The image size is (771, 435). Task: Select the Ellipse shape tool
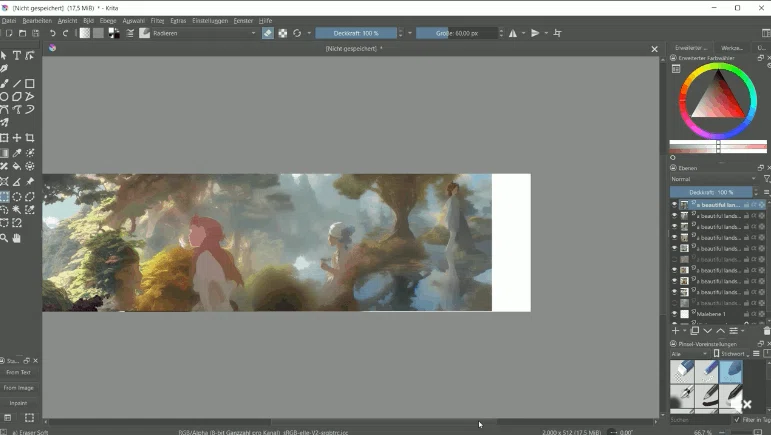pos(4,97)
